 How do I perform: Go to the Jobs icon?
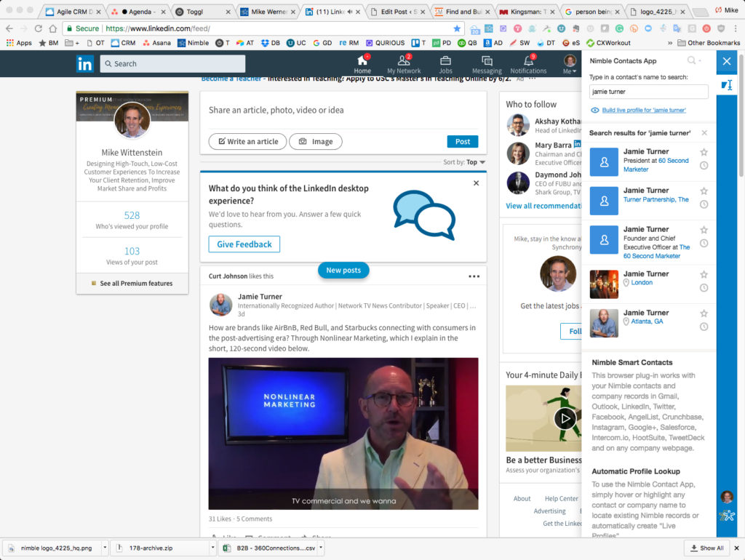[x=445, y=64]
